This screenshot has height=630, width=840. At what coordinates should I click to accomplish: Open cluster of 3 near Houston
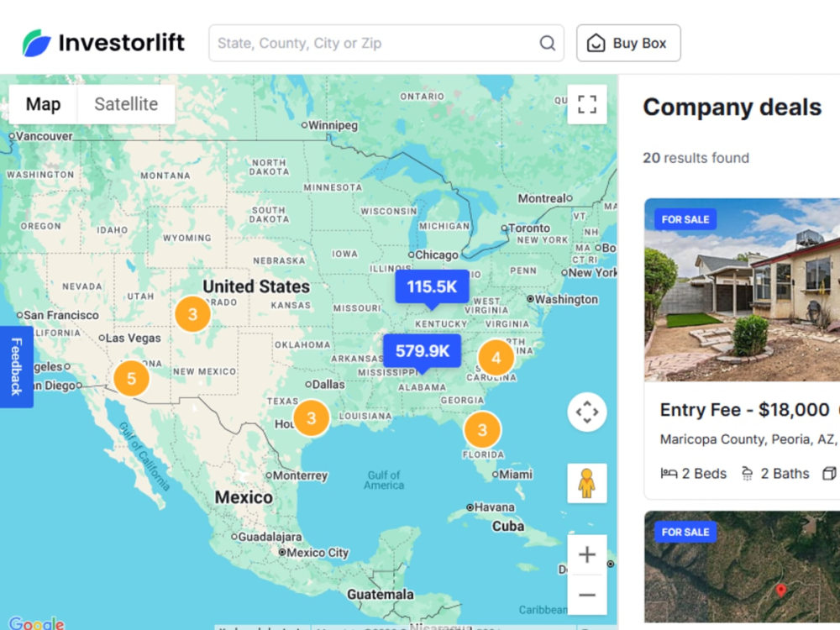(x=312, y=417)
